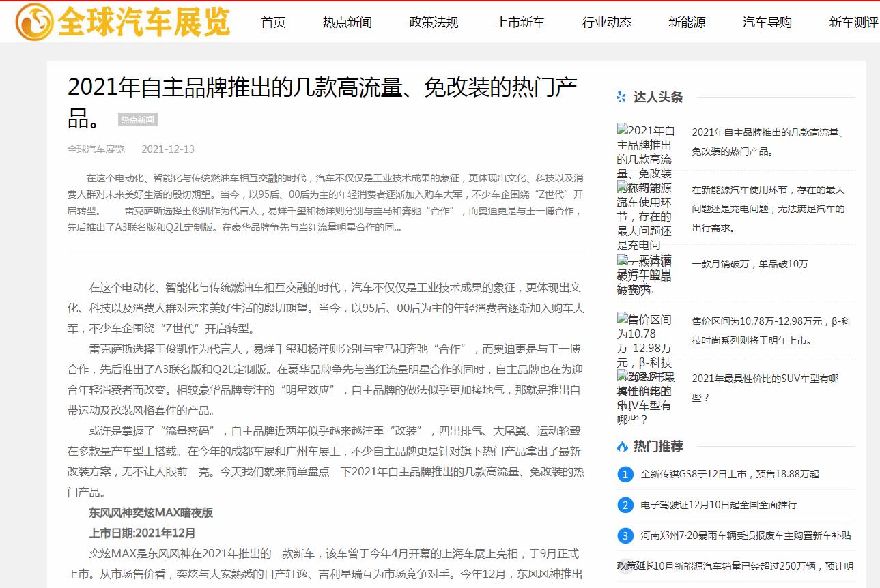The image size is (880, 588).
Task: Click the bold heading 东风风神奕炫MAX暗夜版
Action: click(151, 512)
